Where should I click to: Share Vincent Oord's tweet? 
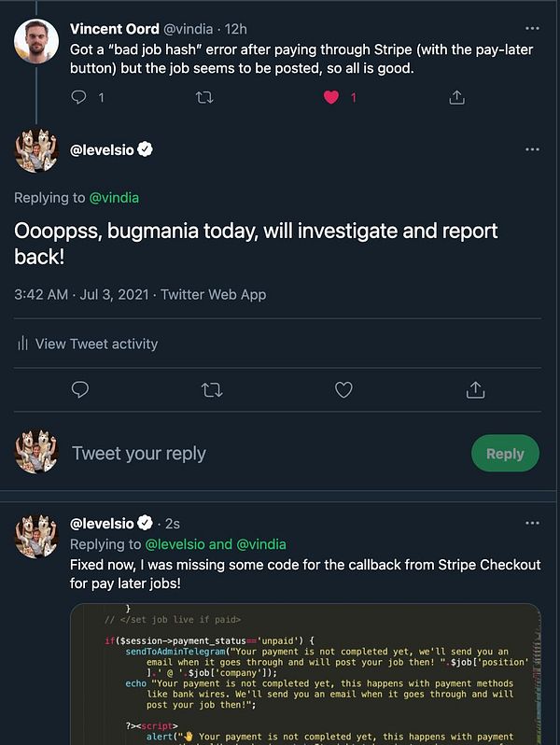(x=456, y=96)
